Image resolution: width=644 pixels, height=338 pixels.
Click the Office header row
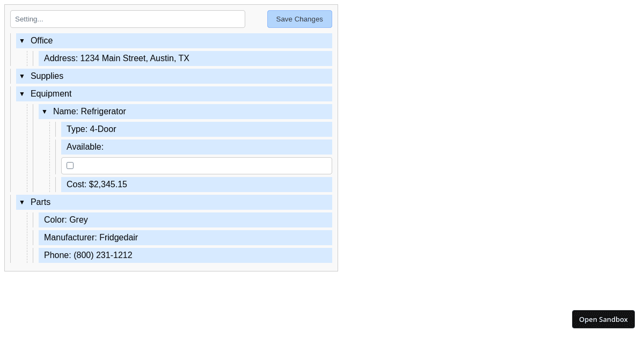point(107,41)
